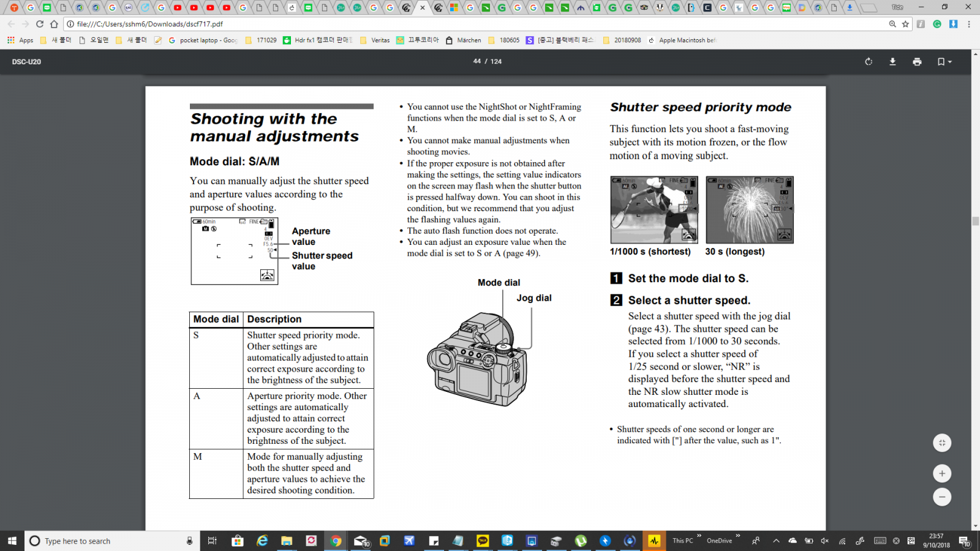
Task: Edit the page number field showing 44
Action: (x=477, y=62)
